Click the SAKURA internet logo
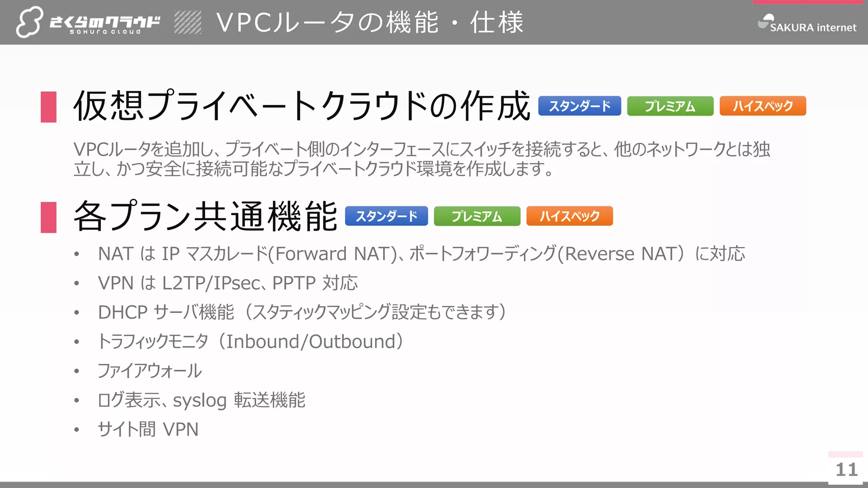The width and height of the screenshot is (868, 488). [807, 23]
